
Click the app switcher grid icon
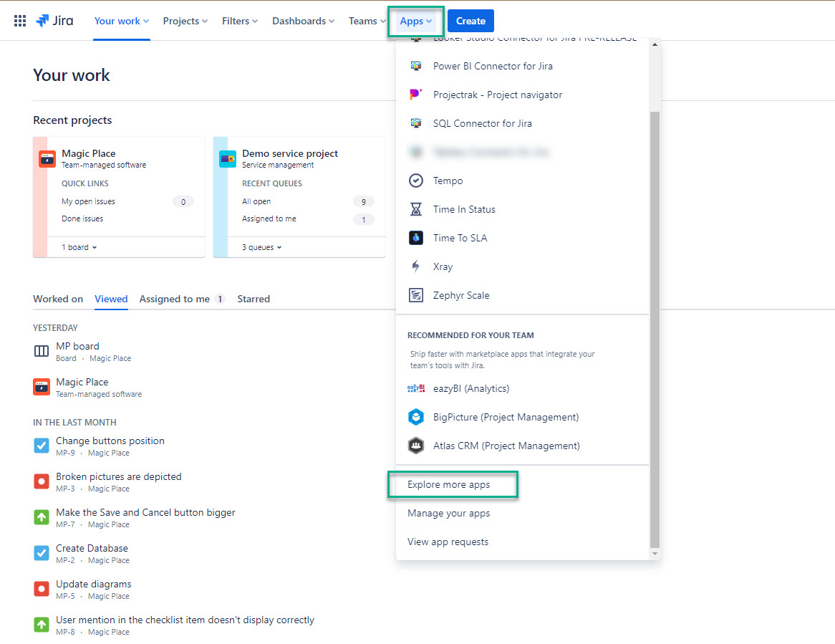[x=19, y=20]
